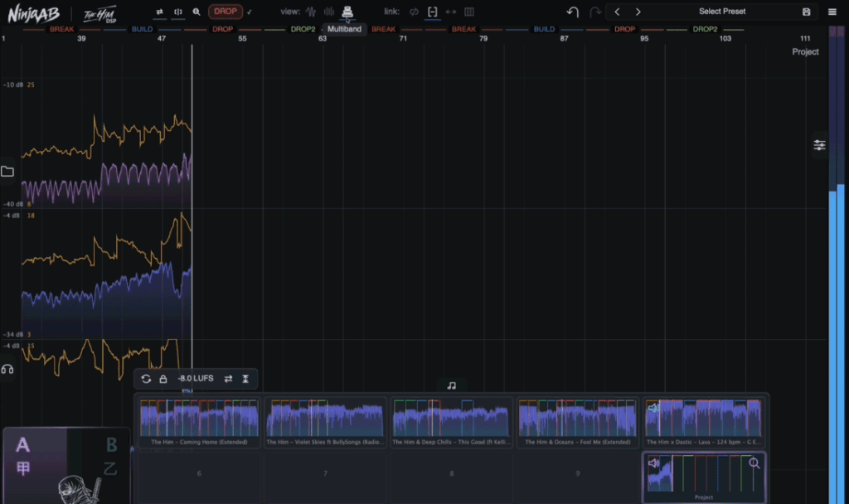
Task: Click the BUILD marker near bar 87
Action: 544,29
